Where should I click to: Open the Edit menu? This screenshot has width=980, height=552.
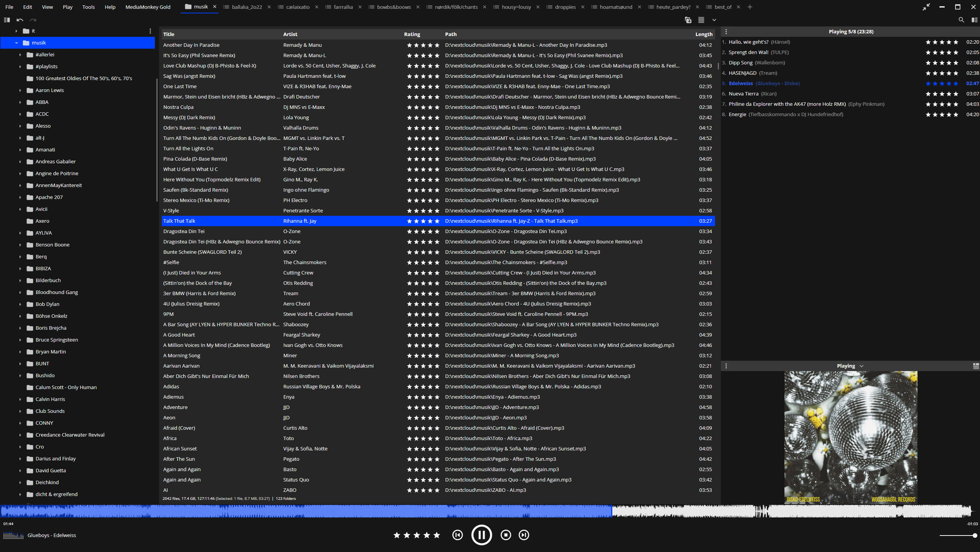click(28, 7)
